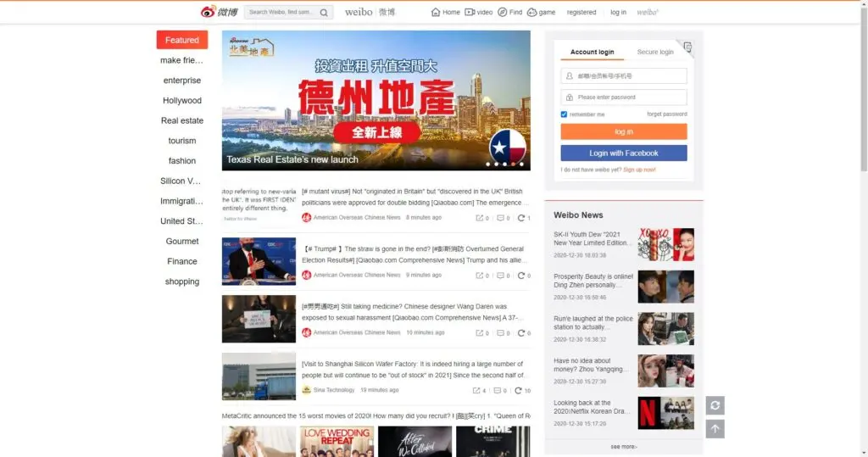Expand Weibo News with see more
This screenshot has height=457, width=868.
623,447
